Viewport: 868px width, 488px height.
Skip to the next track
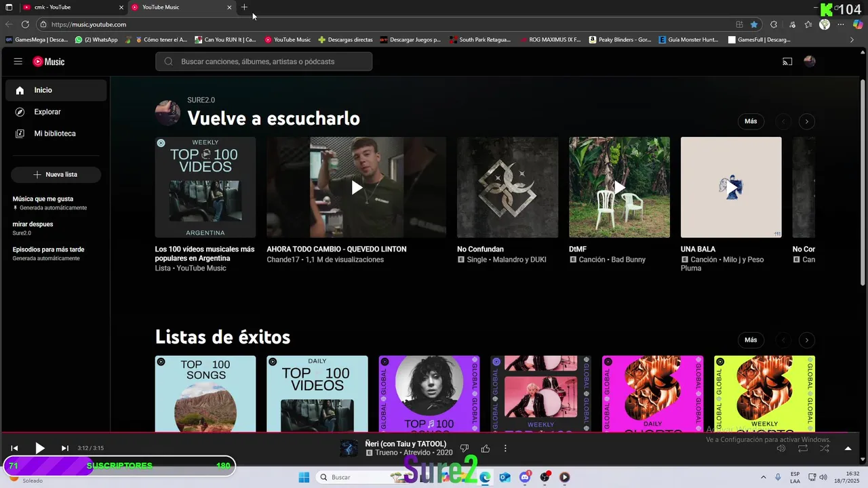(65, 448)
